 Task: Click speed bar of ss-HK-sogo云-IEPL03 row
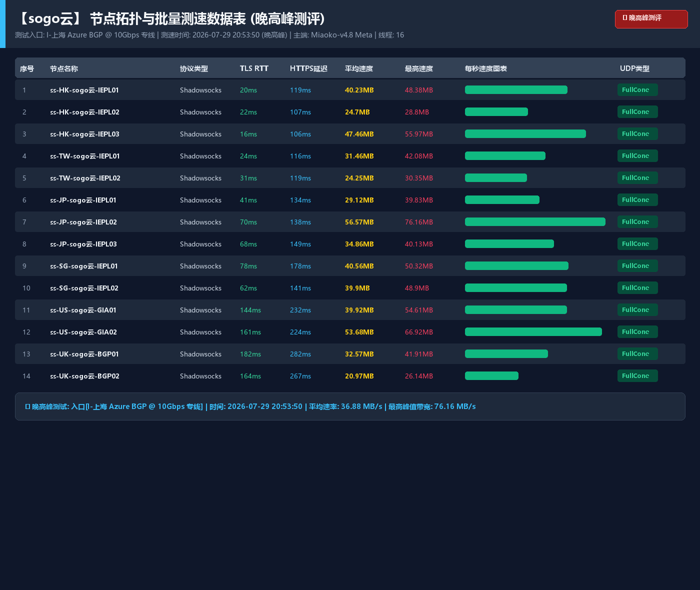pyautogui.click(x=525, y=134)
